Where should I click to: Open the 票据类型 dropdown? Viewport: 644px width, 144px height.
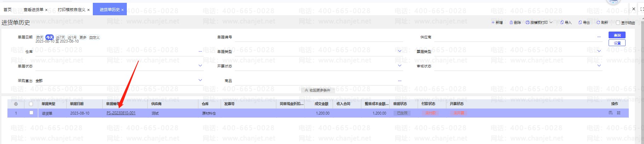(599, 51)
